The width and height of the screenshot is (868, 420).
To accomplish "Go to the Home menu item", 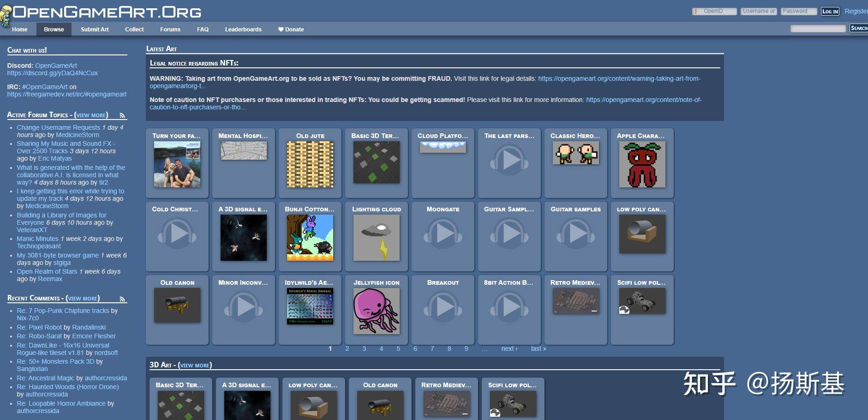I will pyautogui.click(x=20, y=29).
